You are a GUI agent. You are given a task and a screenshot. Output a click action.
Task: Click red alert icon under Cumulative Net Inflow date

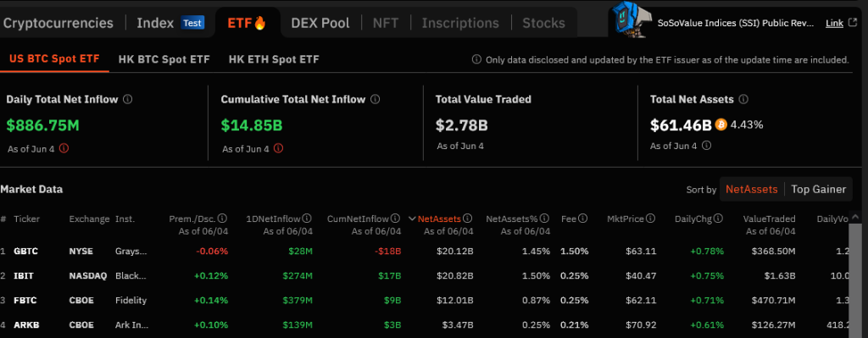278,148
